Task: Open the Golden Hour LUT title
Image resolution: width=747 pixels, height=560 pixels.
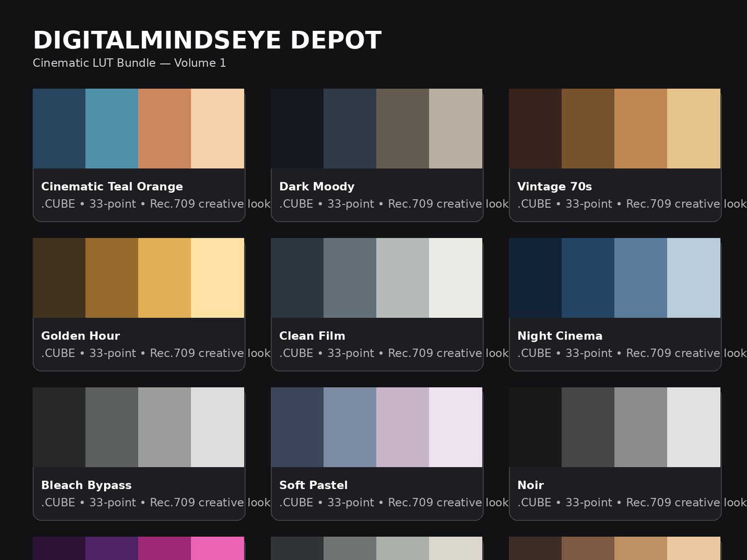Action: click(80, 336)
